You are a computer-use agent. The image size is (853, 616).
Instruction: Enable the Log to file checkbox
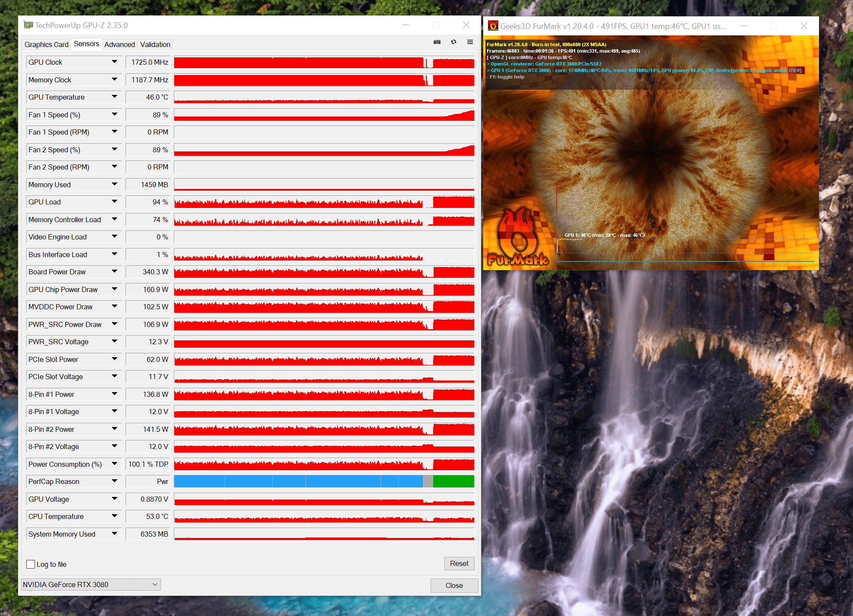tap(31, 564)
